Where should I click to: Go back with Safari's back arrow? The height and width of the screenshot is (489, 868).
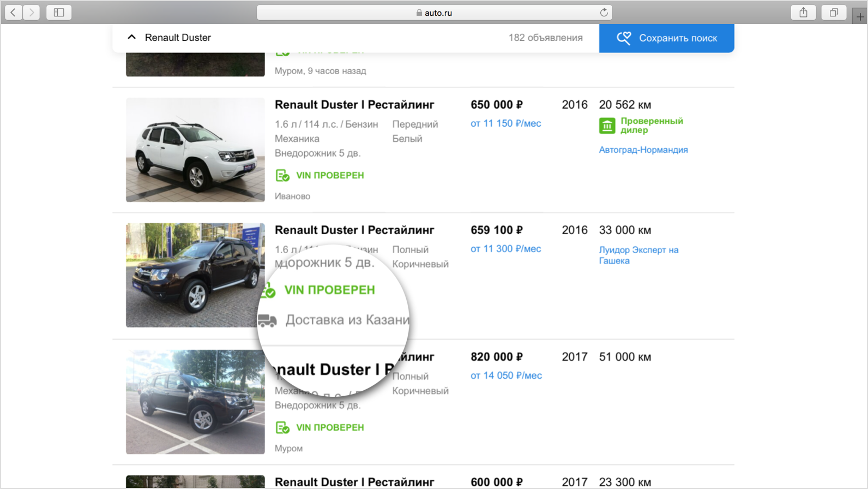[x=13, y=13]
